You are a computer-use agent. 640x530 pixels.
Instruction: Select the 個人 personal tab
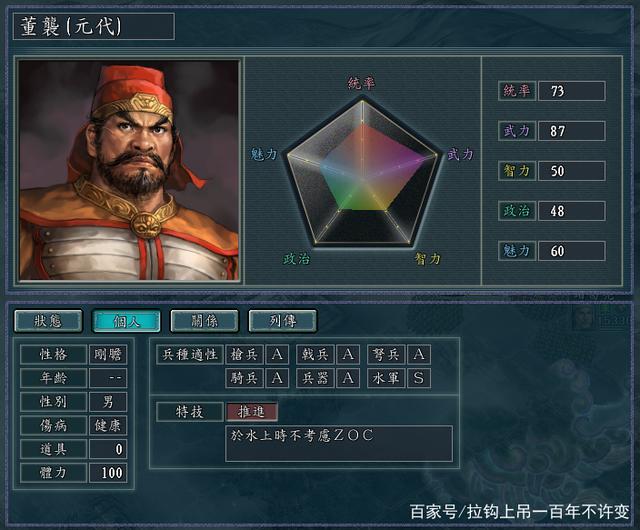[127, 321]
